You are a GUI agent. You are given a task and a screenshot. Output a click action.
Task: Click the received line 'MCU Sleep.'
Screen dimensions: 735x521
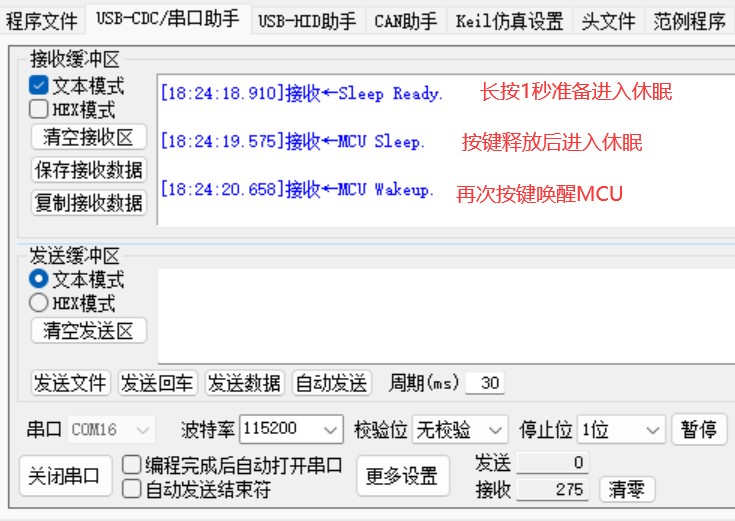pos(292,141)
